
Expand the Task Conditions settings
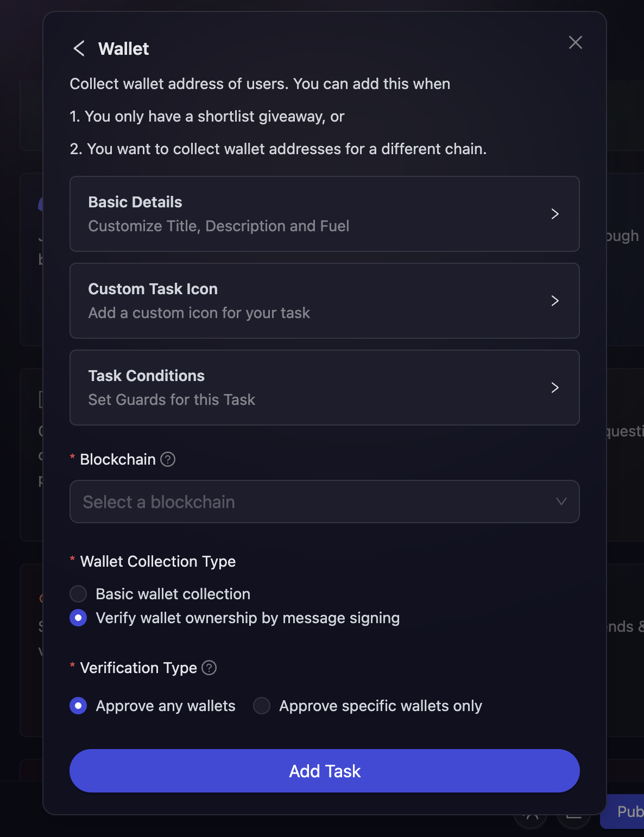click(x=325, y=388)
